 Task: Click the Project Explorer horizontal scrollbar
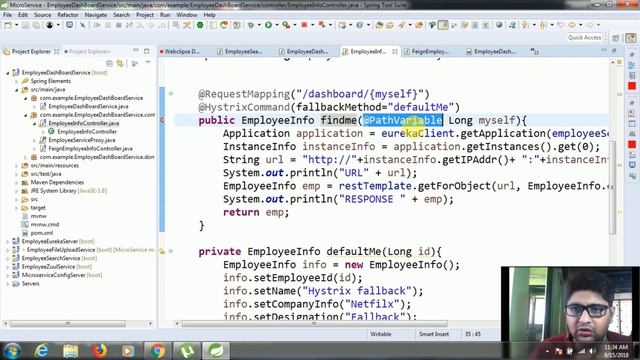tap(68, 323)
